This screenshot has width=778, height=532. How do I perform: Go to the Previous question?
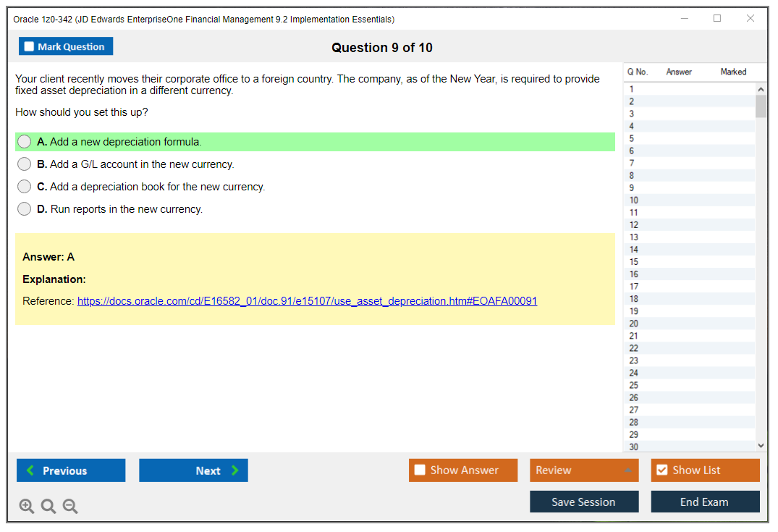71,470
